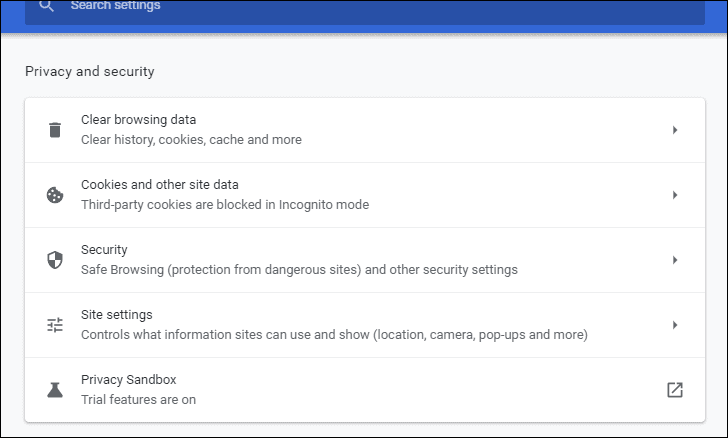Expand the Clear browsing data arrow
The image size is (728, 438).
(x=675, y=130)
